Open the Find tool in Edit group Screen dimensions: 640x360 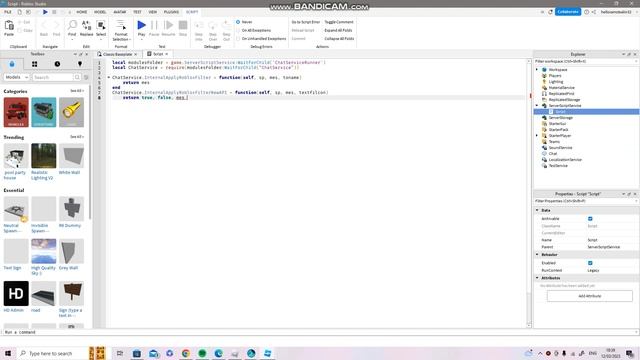tap(72, 25)
